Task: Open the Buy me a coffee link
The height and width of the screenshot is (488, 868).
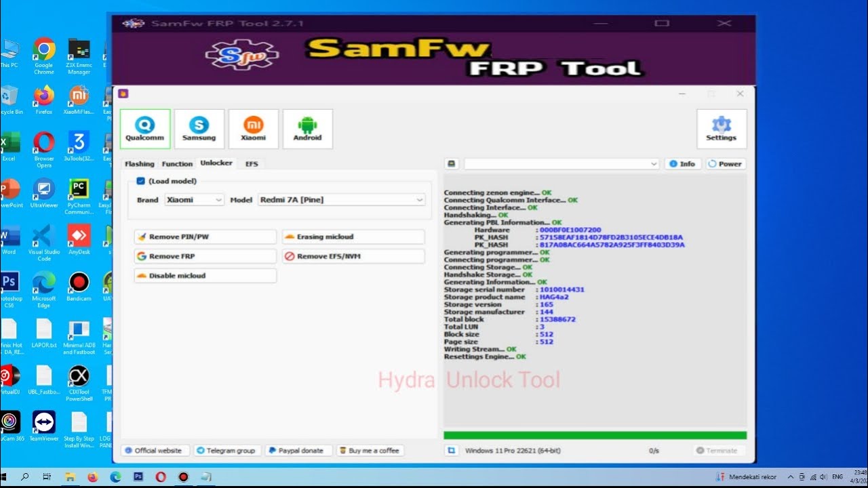Action: click(370, 450)
